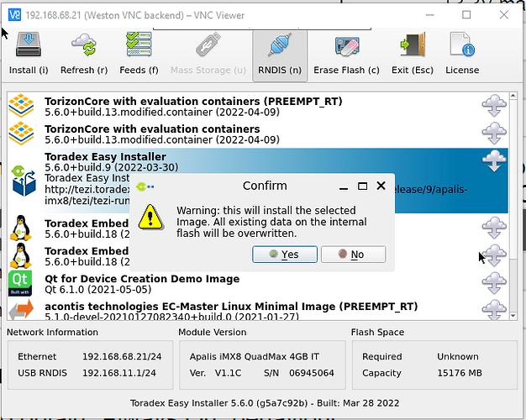Click the first Linux penguin icon
This screenshot has height=420, width=526.
[x=21, y=228]
